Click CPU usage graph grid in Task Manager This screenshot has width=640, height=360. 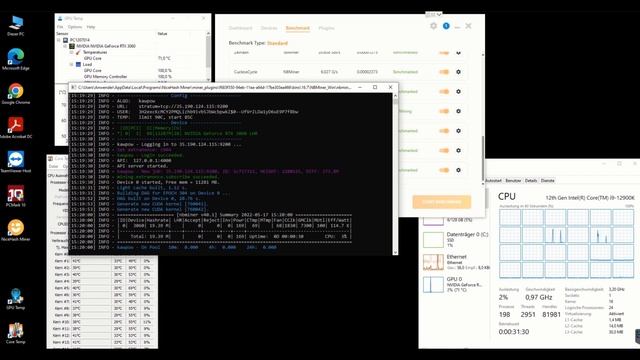tap(567, 244)
